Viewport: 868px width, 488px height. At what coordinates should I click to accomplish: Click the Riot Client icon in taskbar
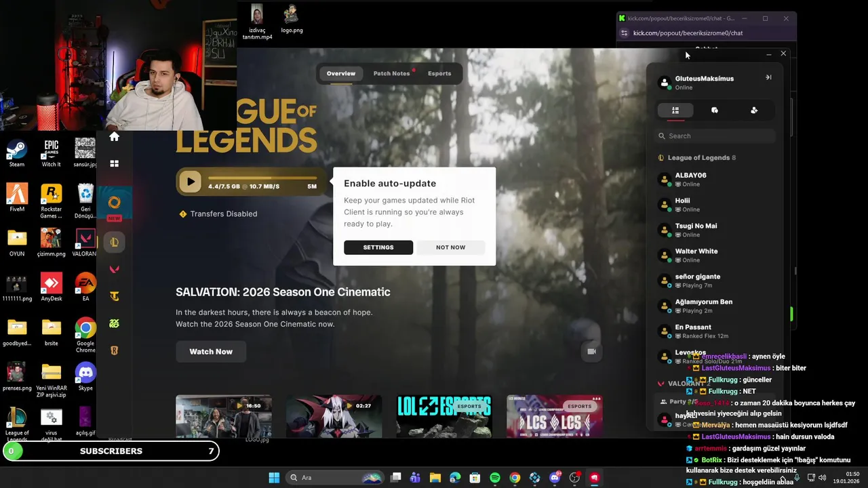[595, 478]
